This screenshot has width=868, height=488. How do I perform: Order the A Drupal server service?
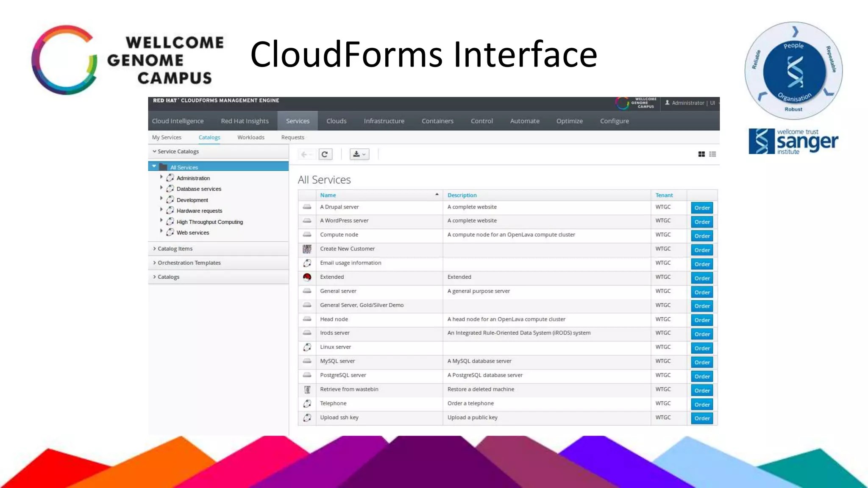(702, 208)
